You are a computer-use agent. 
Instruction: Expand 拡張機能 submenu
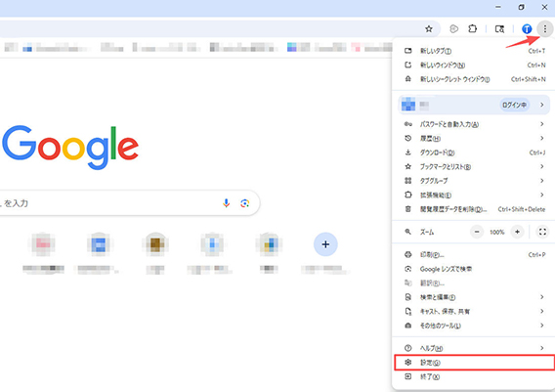473,196
